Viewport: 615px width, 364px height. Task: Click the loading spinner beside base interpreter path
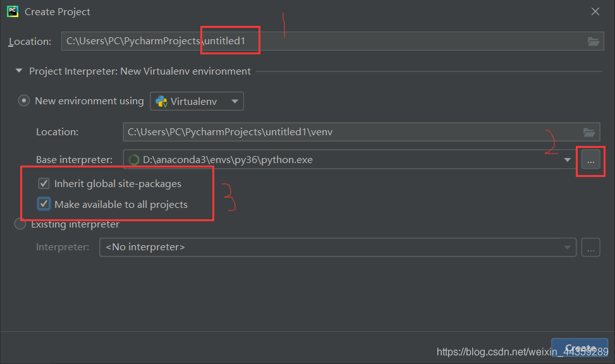click(x=134, y=160)
